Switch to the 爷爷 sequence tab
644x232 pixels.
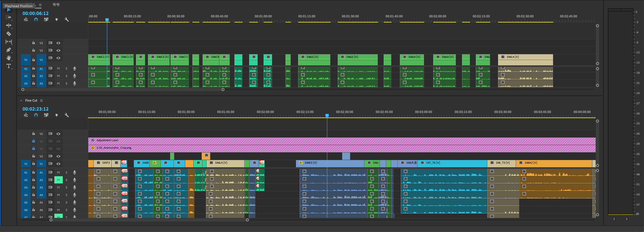point(56,5)
